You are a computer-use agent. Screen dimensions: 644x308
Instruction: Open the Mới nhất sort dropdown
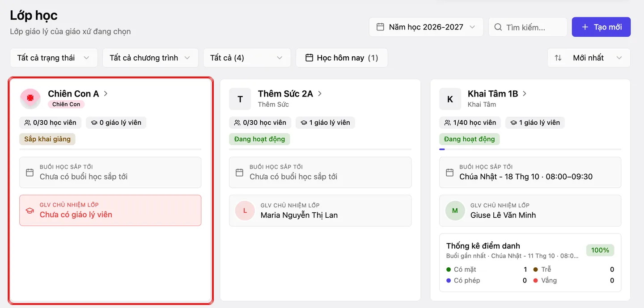(589, 58)
